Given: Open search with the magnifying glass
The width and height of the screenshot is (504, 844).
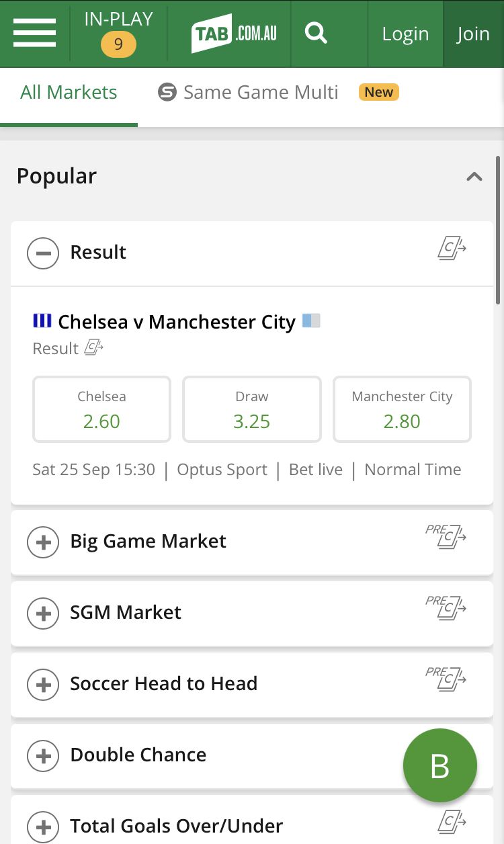Looking at the screenshot, I should (x=315, y=33).
